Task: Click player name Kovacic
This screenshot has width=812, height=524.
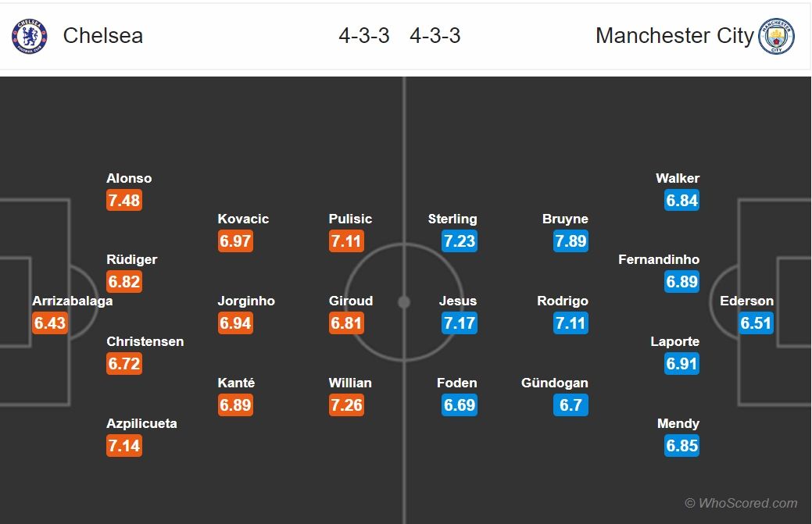Action: tap(243, 219)
